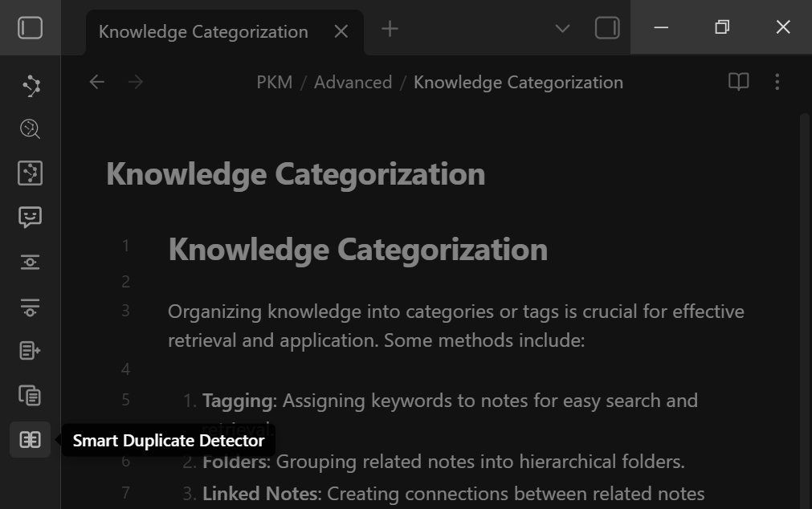Image resolution: width=812 pixels, height=509 pixels.
Task: Switch to reading view via book icon
Action: [x=738, y=82]
